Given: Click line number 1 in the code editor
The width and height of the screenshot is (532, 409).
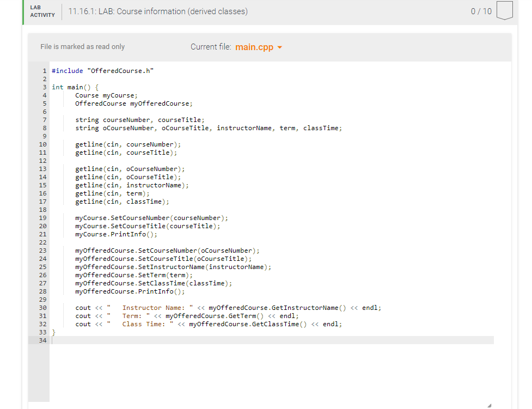Looking at the screenshot, I should click(44, 70).
